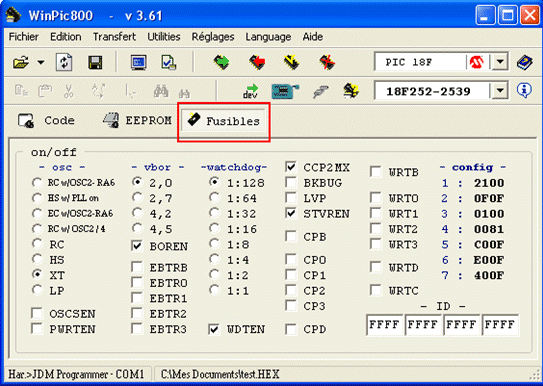
Task: Click the checked document verify icon
Action: (169, 63)
